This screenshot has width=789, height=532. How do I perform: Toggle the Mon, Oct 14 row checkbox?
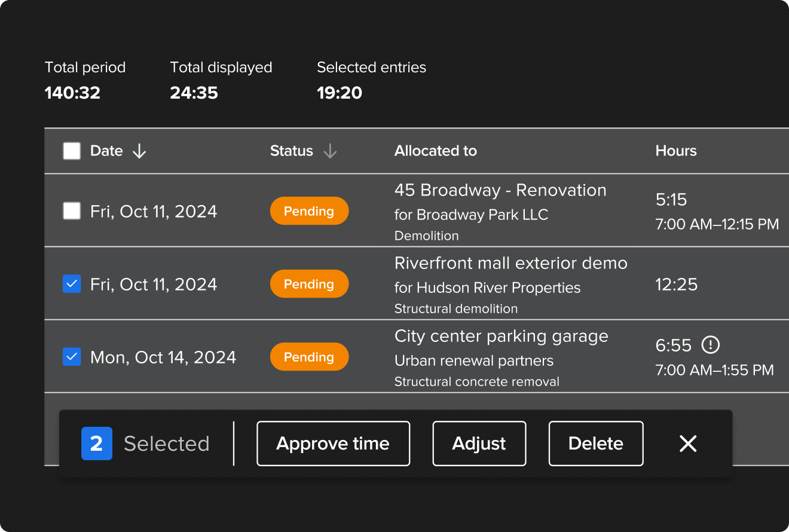(71, 356)
